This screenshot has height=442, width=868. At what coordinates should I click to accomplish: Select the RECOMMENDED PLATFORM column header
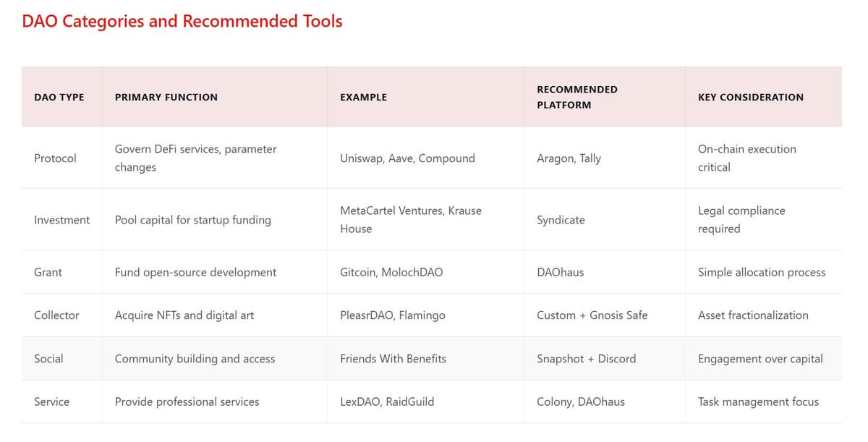click(x=577, y=97)
